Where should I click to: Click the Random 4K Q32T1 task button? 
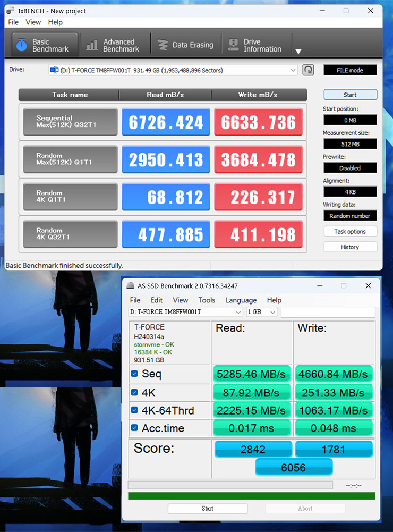[x=70, y=234]
